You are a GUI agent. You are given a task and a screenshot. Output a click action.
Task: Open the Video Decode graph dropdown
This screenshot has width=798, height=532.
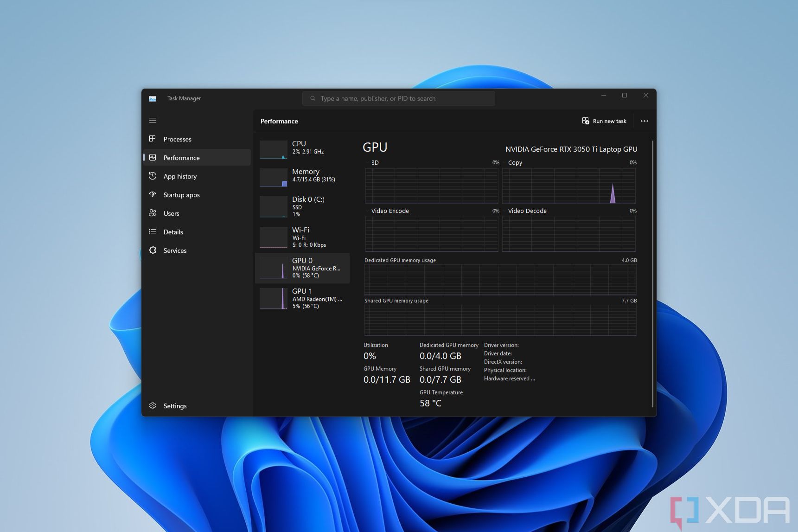[504, 211]
